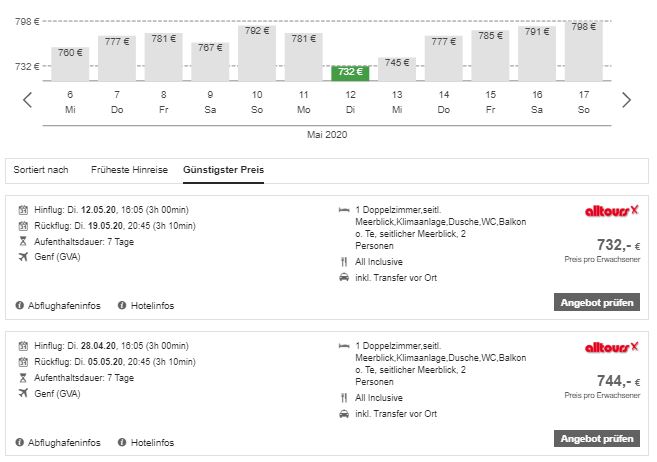Open Abflughafeninfos link in second offer
The image size is (657, 462).
pos(64,442)
